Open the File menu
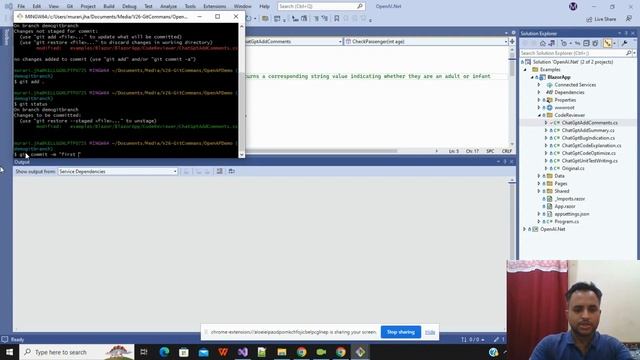This screenshot has height=360, width=640. pos(21,7)
